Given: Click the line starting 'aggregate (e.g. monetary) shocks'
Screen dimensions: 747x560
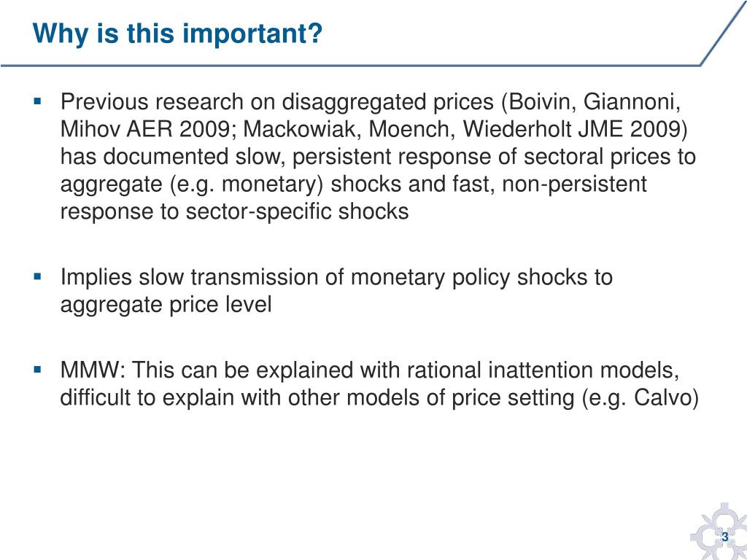Looking at the screenshot, I should pyautogui.click(x=354, y=184).
